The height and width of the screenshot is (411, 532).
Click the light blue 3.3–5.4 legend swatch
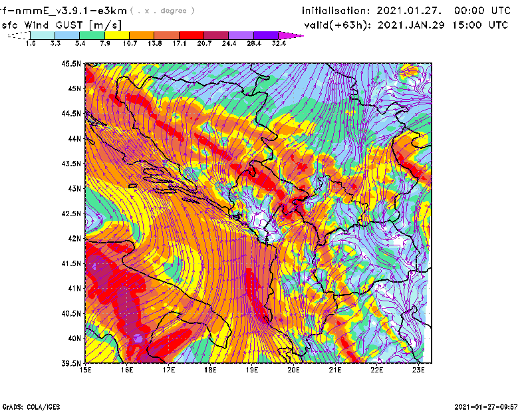(67, 35)
